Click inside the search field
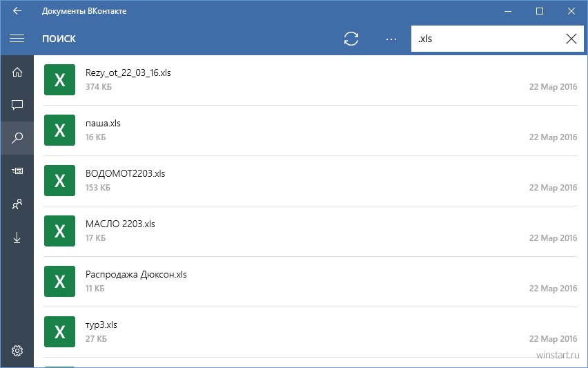Image resolution: width=588 pixels, height=368 pixels. click(487, 39)
